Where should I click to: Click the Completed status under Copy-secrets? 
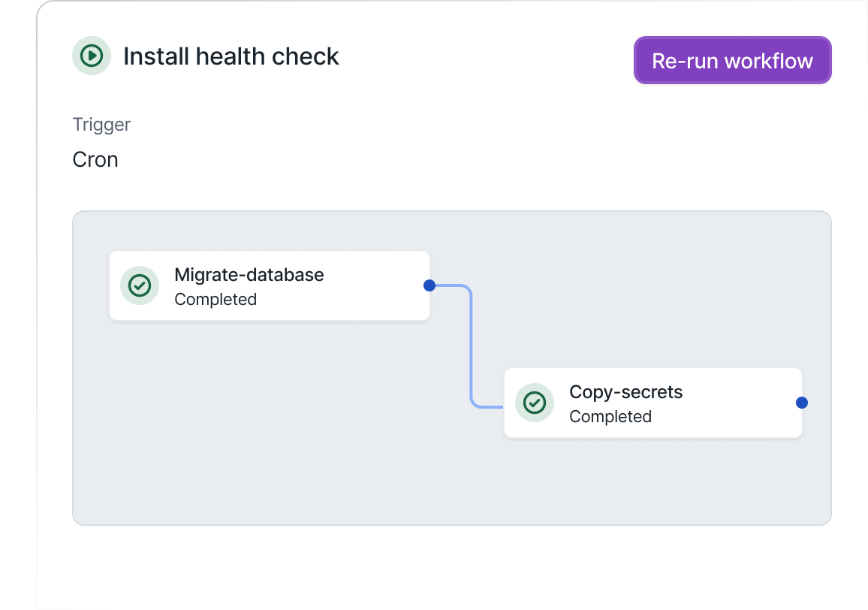click(x=610, y=417)
